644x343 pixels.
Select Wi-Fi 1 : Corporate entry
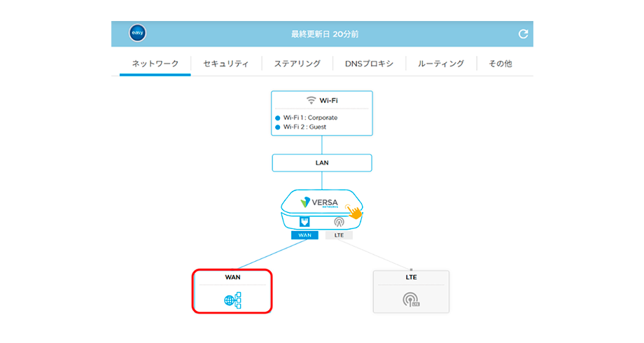pos(309,118)
